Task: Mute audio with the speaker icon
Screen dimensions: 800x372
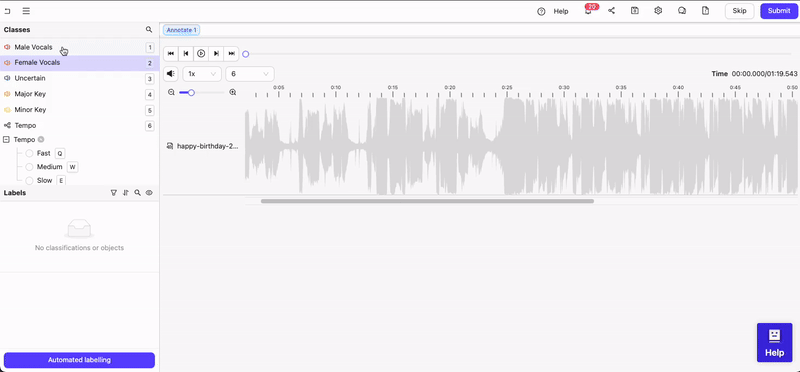Action: (171, 74)
